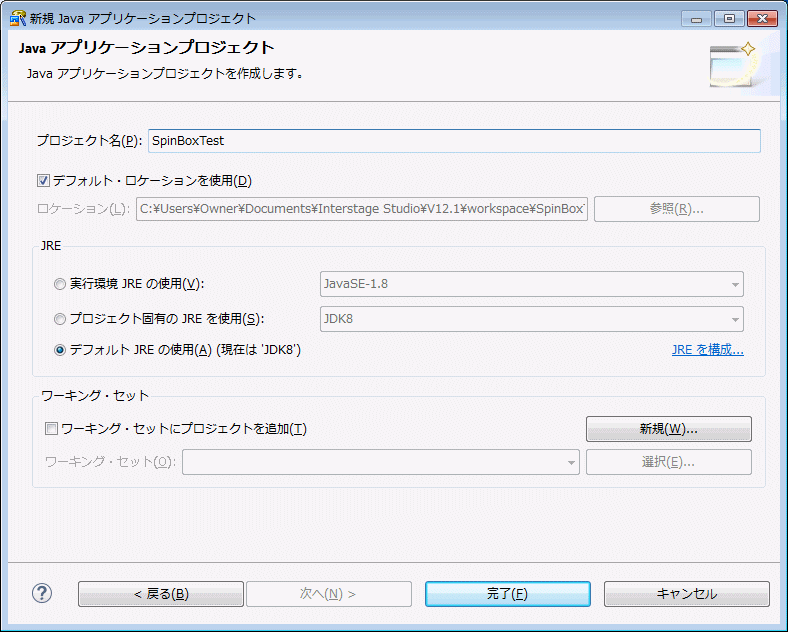Open the JRE を構成... link
Image resolution: width=788 pixels, height=632 pixels.
pos(708,350)
